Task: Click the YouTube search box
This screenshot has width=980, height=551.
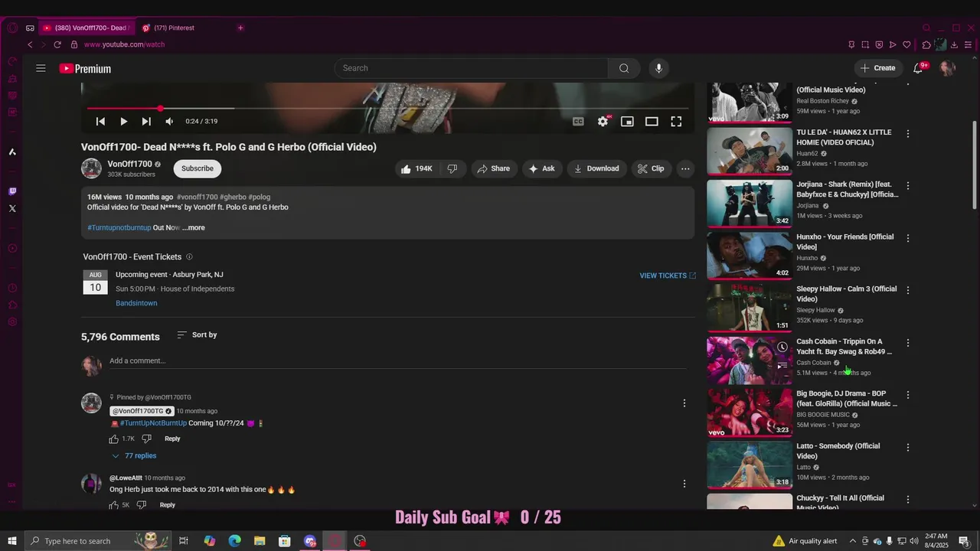Action: [x=472, y=68]
